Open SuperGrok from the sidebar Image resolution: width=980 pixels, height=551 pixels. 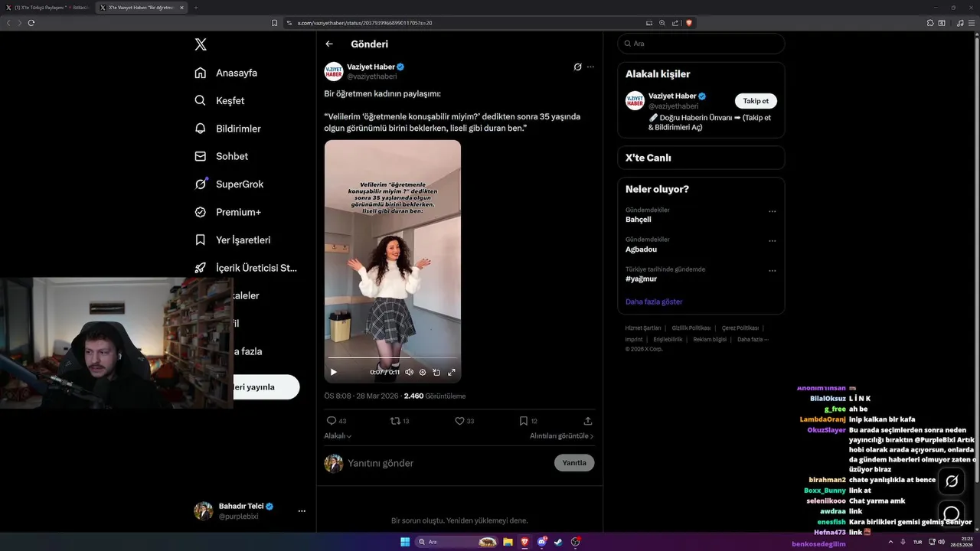tap(229, 184)
